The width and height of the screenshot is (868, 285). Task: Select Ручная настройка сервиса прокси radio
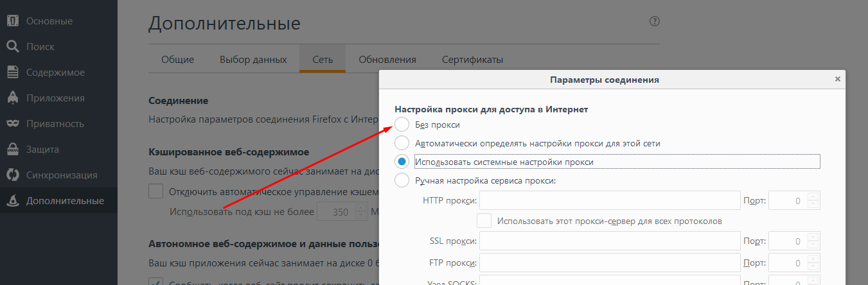(x=402, y=180)
